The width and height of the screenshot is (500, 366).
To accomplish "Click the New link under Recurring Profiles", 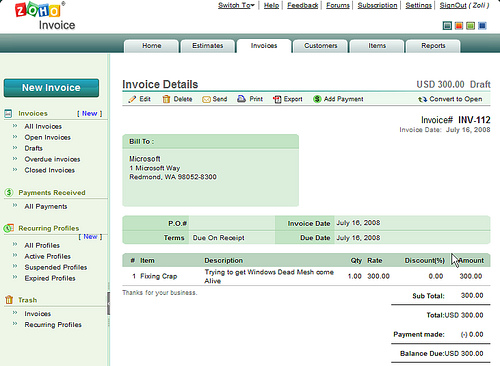I will pyautogui.click(x=90, y=237).
